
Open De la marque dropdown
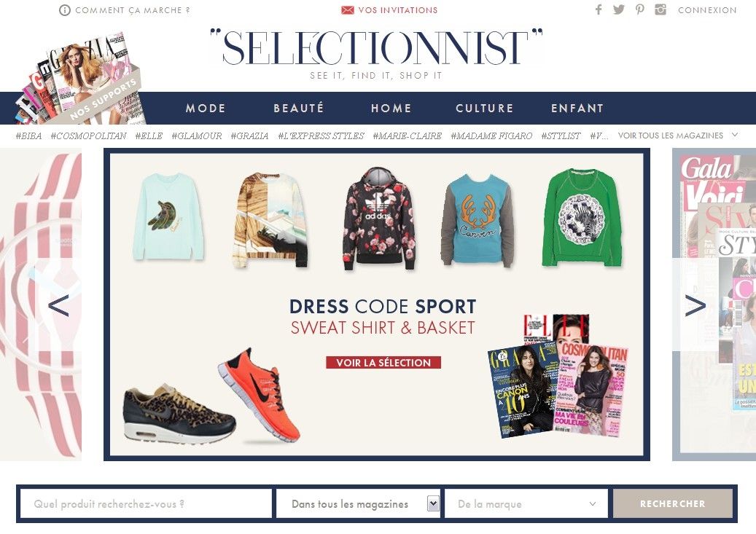pyautogui.click(x=526, y=504)
